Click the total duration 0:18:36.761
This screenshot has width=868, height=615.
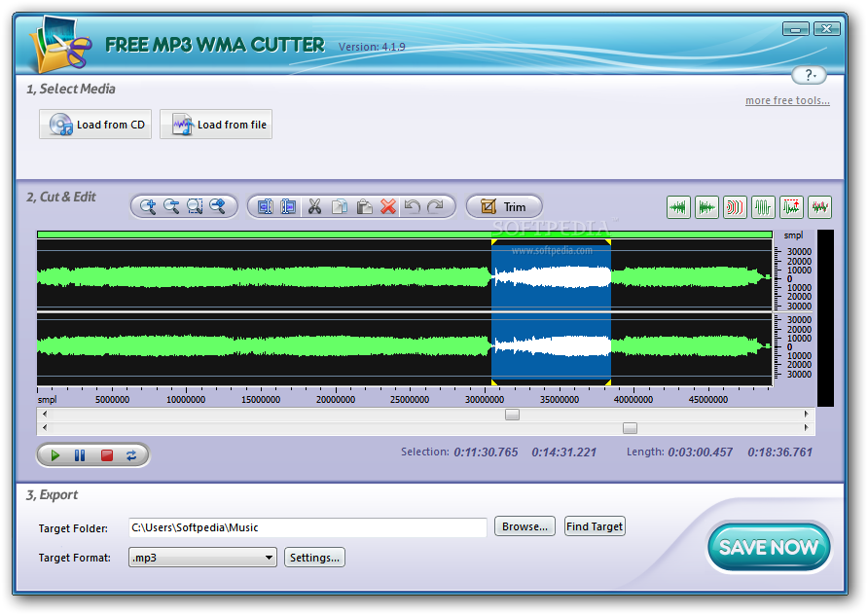pyautogui.click(x=779, y=452)
